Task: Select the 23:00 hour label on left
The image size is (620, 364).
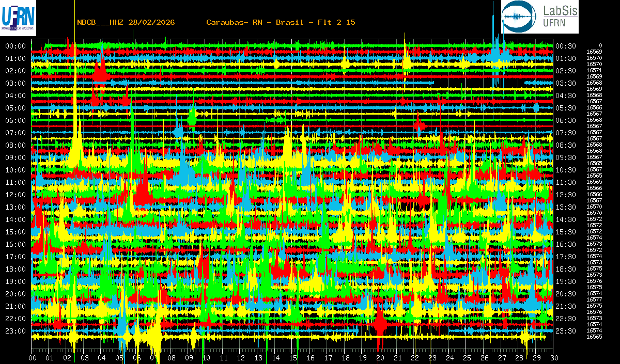Action: [x=15, y=331]
